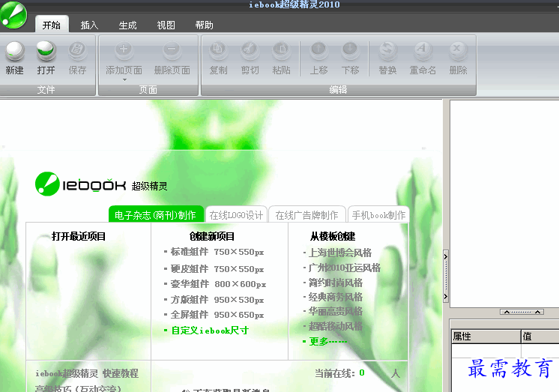Select the 手机book制作 tab
This screenshot has height=392, width=559.
click(x=378, y=214)
